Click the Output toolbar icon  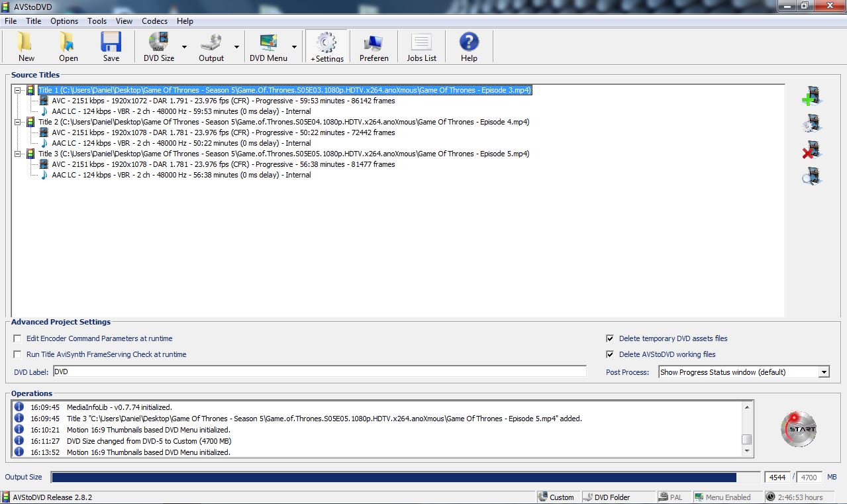(x=211, y=46)
